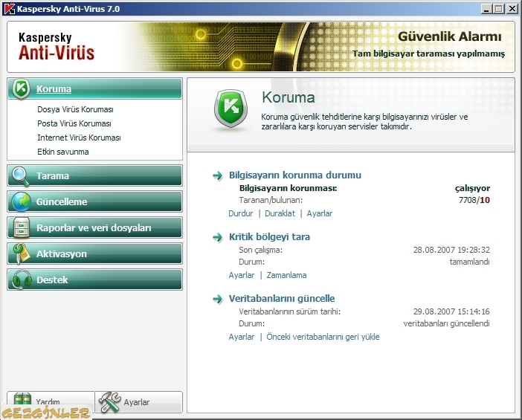Open Raporlar ve veri dosyaları section
522x420 pixels.
click(x=94, y=227)
